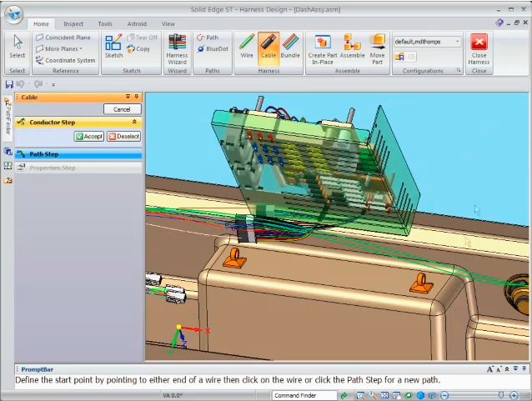Launch the Harness Wizard

pos(177,49)
